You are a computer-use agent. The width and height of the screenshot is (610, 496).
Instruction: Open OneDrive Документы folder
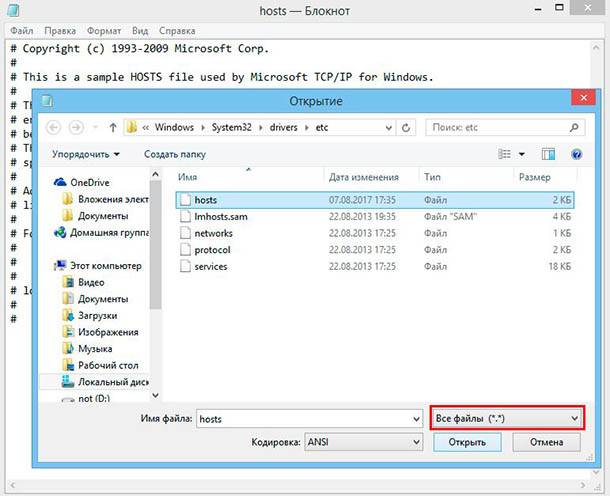click(95, 216)
